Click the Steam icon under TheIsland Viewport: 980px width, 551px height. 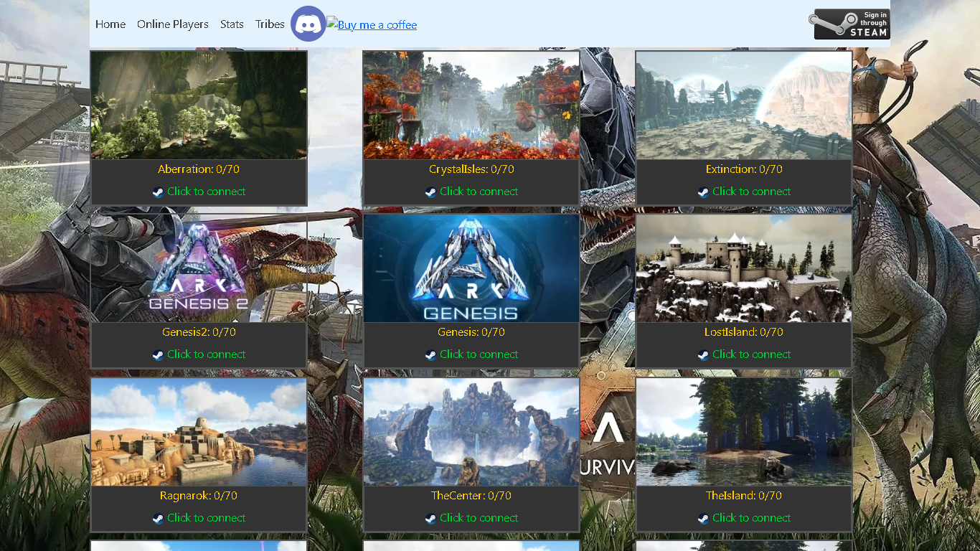tap(703, 518)
